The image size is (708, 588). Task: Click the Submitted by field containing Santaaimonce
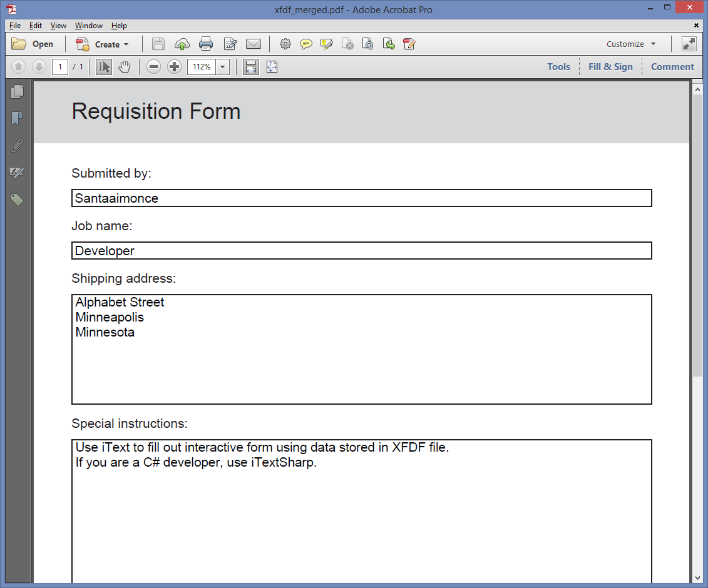362,198
